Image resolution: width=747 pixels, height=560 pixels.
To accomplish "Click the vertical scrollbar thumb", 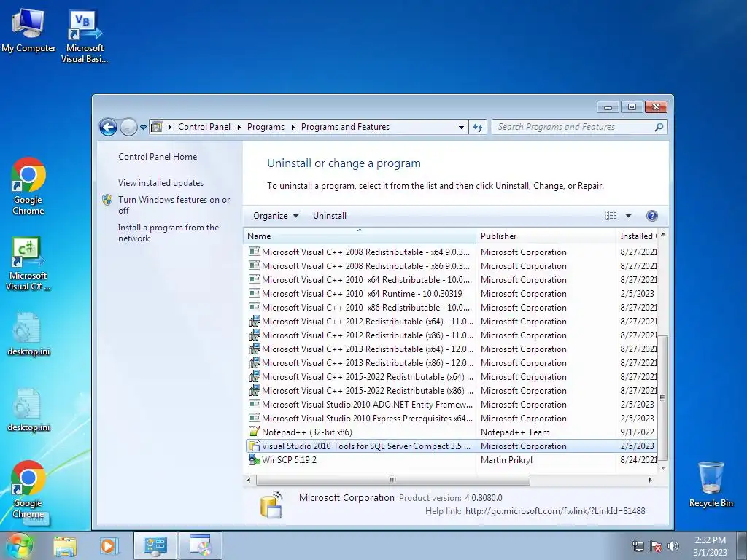I will pyautogui.click(x=662, y=398).
